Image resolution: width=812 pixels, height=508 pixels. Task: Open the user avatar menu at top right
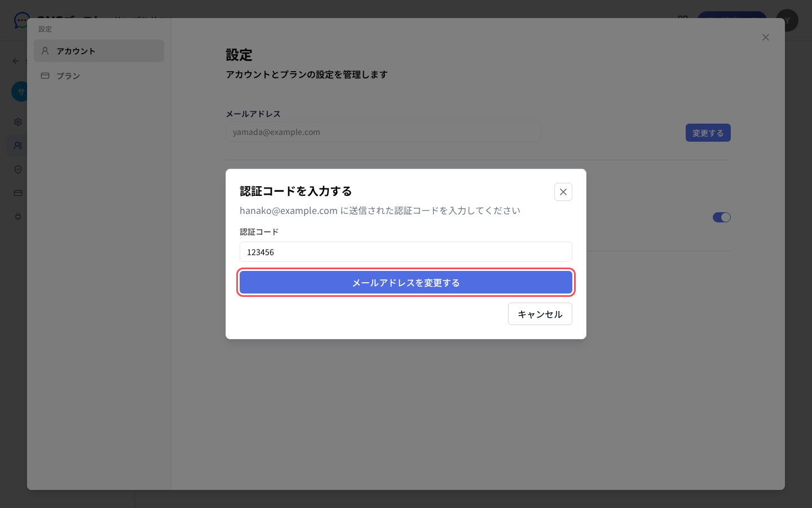point(787,20)
